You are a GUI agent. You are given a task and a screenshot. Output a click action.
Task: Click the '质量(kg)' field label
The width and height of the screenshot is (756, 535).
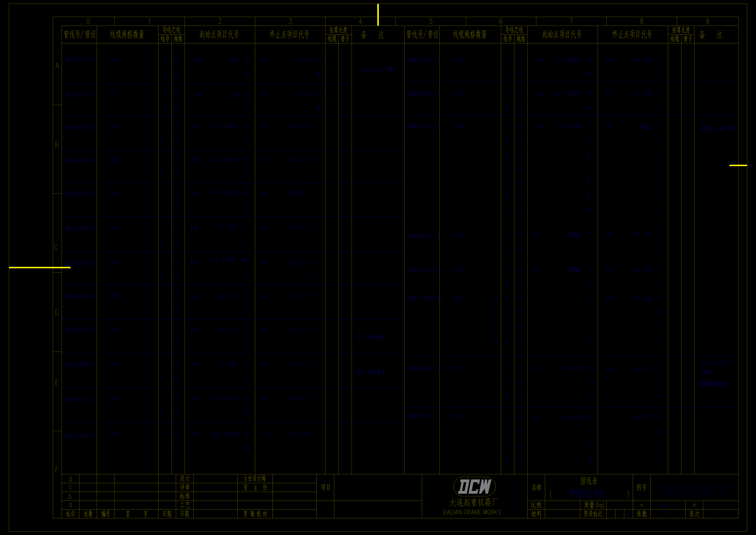(x=594, y=505)
